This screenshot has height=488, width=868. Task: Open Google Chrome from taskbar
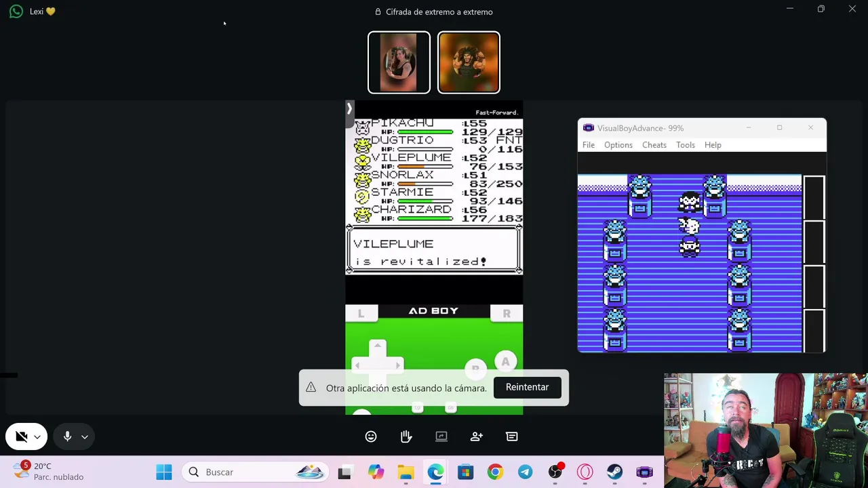point(495,472)
